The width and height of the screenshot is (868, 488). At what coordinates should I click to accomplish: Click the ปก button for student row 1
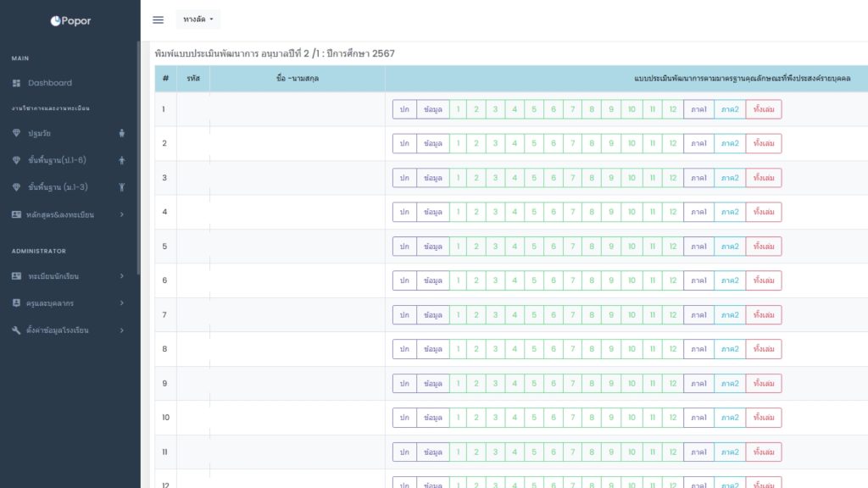[404, 109]
